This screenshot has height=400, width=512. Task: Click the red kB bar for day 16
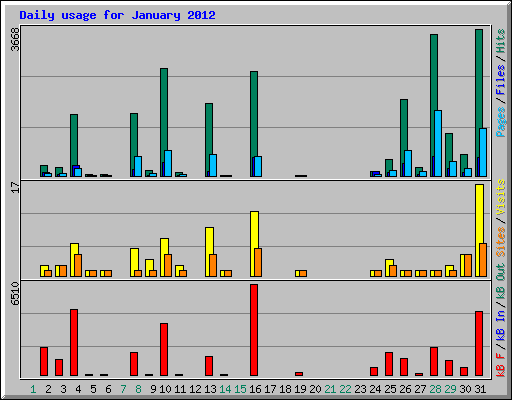[254, 330]
